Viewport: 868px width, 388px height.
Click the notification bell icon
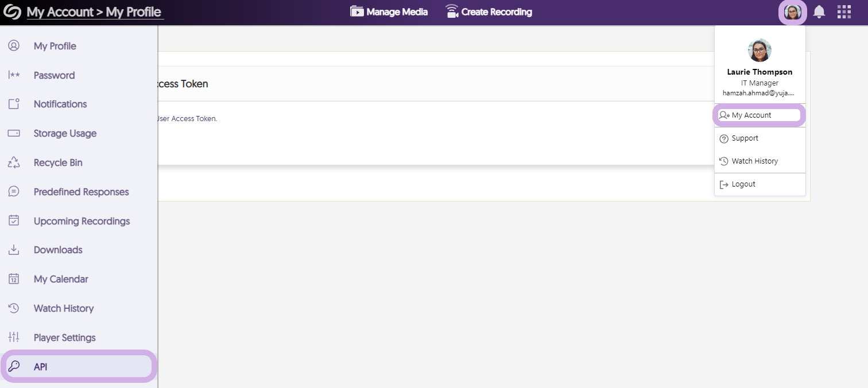point(819,12)
